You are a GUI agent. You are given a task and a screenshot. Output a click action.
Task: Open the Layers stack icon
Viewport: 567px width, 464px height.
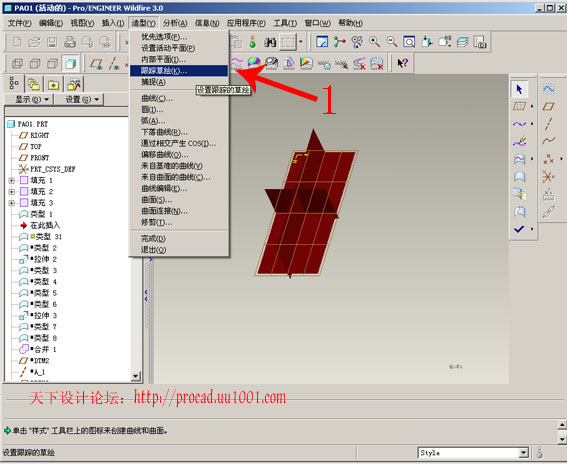[462, 42]
